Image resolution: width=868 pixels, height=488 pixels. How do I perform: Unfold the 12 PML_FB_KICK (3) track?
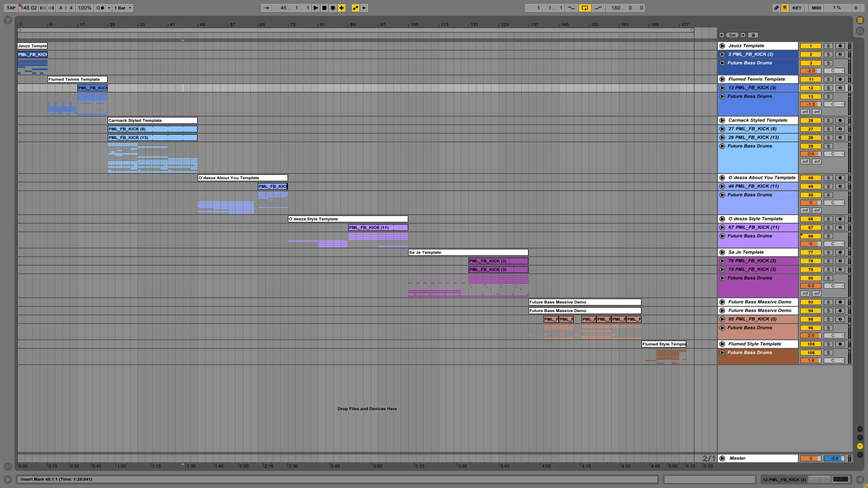(722, 88)
